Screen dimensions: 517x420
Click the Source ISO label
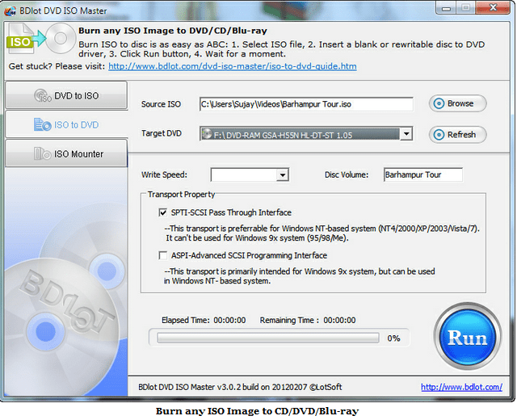coord(161,104)
